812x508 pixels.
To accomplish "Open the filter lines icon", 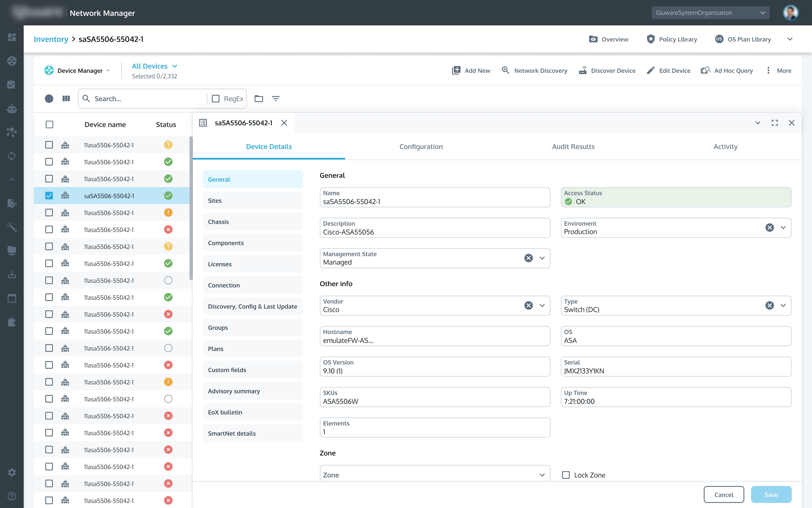I will coord(276,98).
